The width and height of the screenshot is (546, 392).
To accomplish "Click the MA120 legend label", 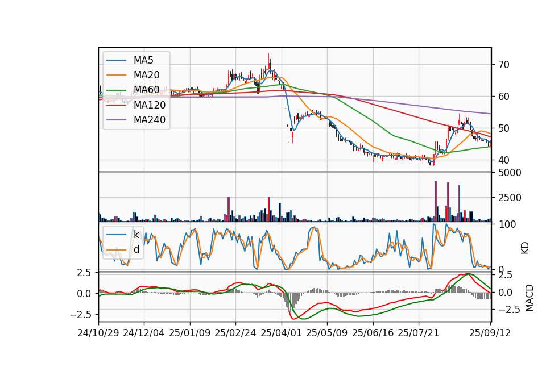I will (150, 105).
